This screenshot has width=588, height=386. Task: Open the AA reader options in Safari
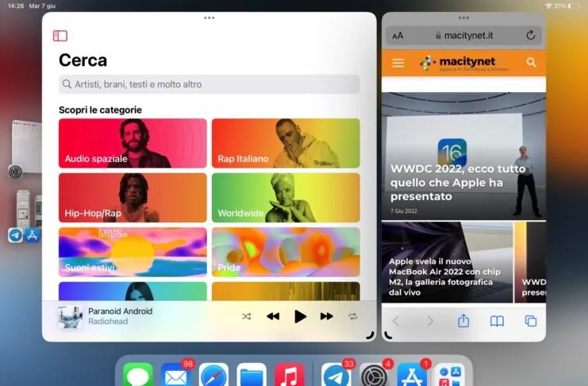click(398, 36)
